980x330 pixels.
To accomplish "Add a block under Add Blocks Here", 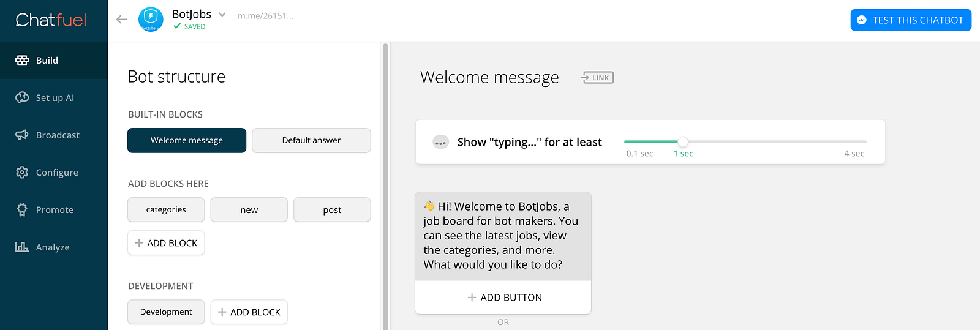I will coord(166,243).
